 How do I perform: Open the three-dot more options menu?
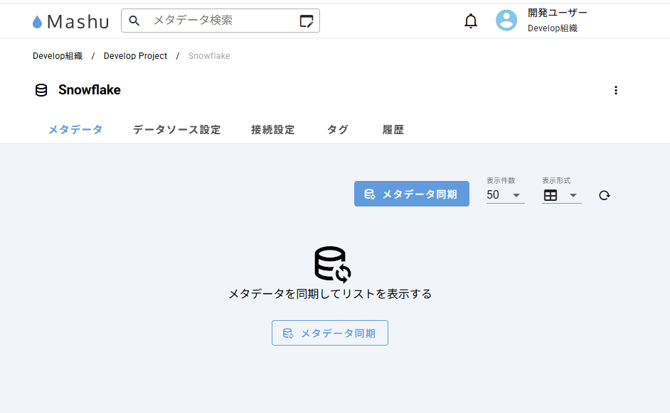[x=616, y=90]
